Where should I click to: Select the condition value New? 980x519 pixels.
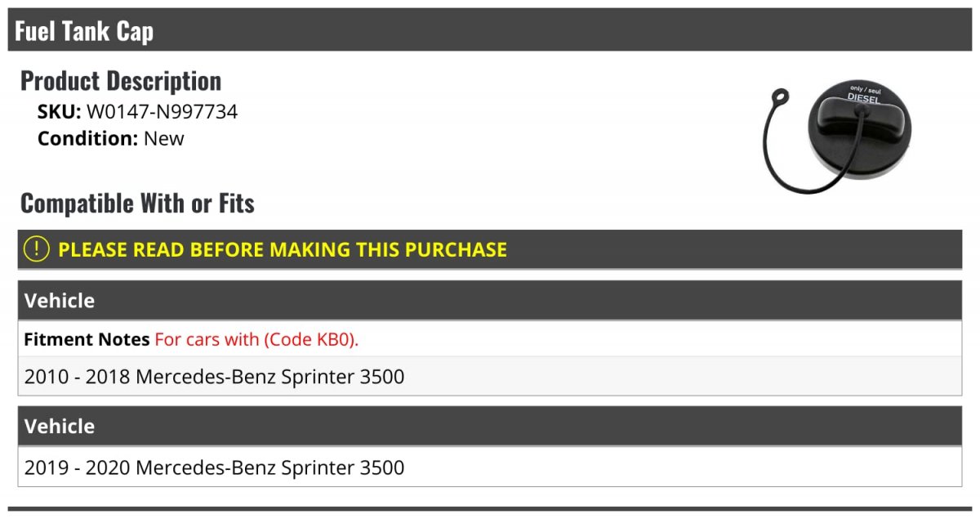(164, 138)
